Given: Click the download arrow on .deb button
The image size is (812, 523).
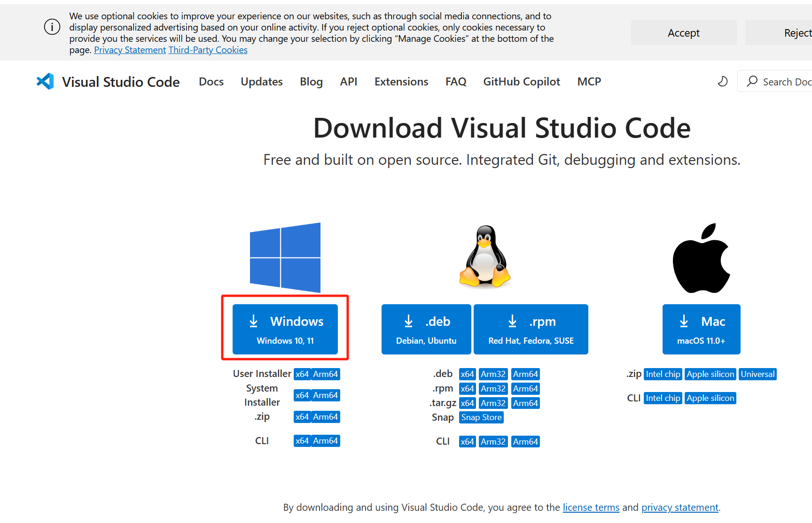Looking at the screenshot, I should pyautogui.click(x=409, y=321).
